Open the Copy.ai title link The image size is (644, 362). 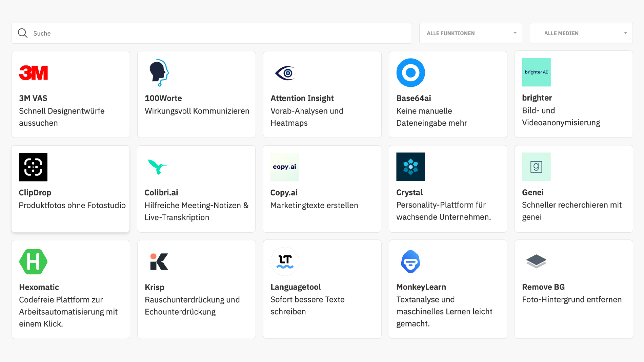click(284, 193)
